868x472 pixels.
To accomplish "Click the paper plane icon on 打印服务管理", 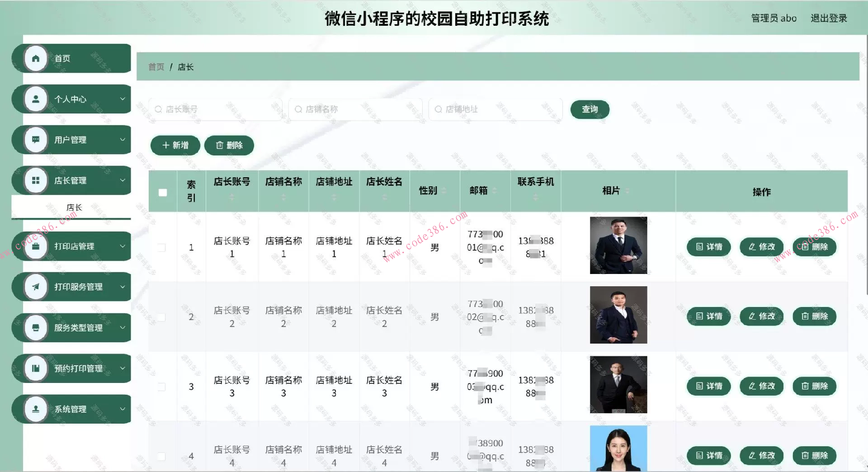I will [x=36, y=287].
